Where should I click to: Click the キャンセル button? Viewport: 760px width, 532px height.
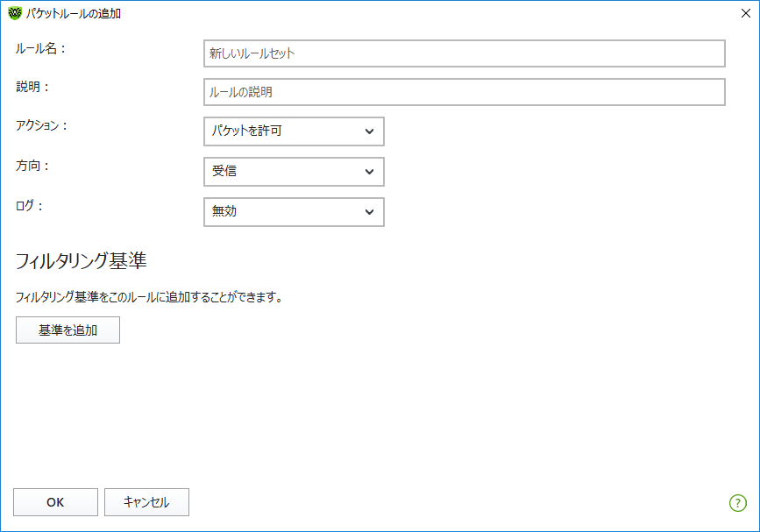pyautogui.click(x=146, y=502)
